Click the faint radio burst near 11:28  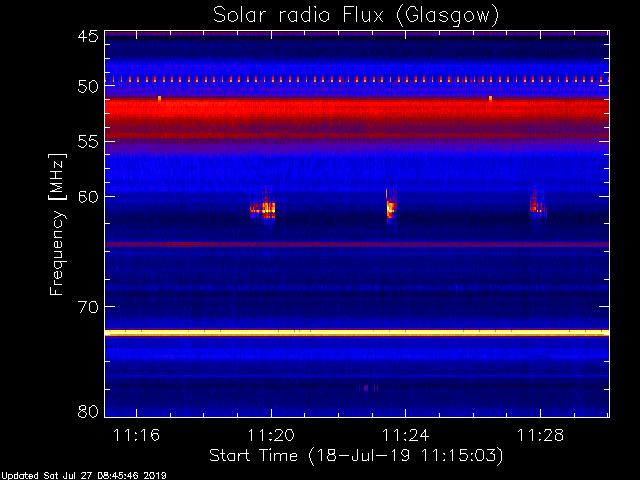coord(538,204)
